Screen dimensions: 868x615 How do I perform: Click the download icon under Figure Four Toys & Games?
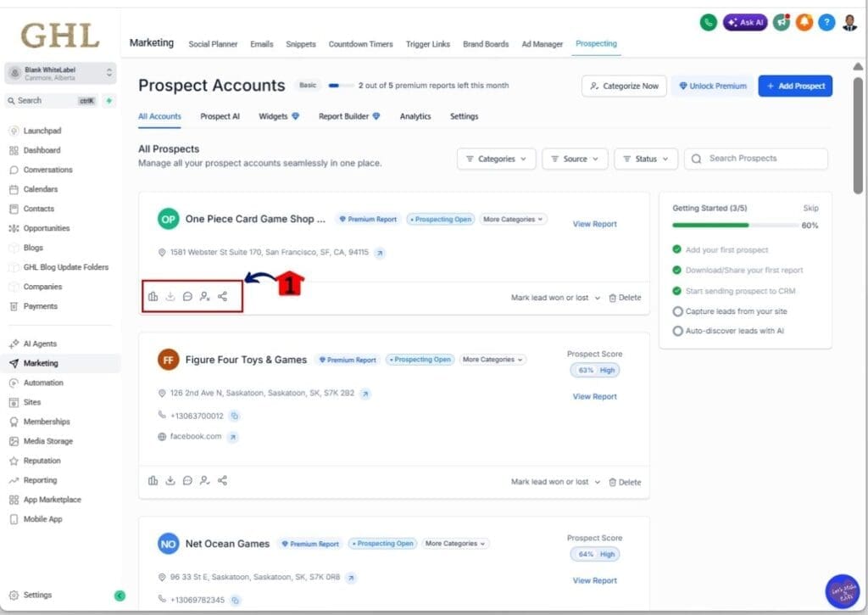(170, 480)
